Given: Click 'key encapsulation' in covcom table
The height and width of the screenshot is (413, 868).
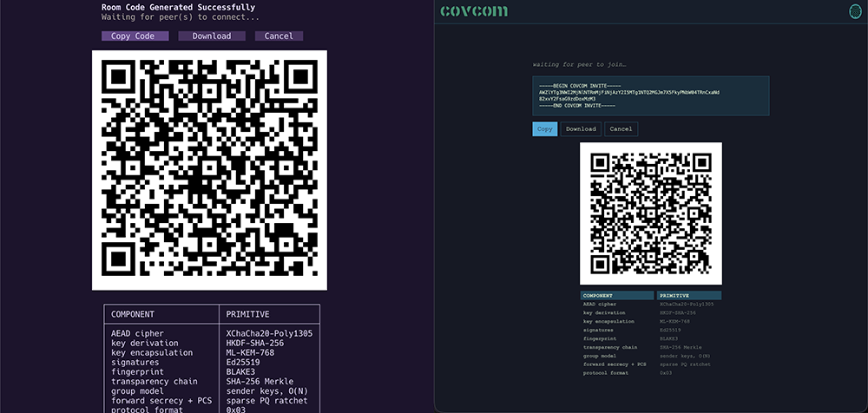Looking at the screenshot, I should coord(609,321).
